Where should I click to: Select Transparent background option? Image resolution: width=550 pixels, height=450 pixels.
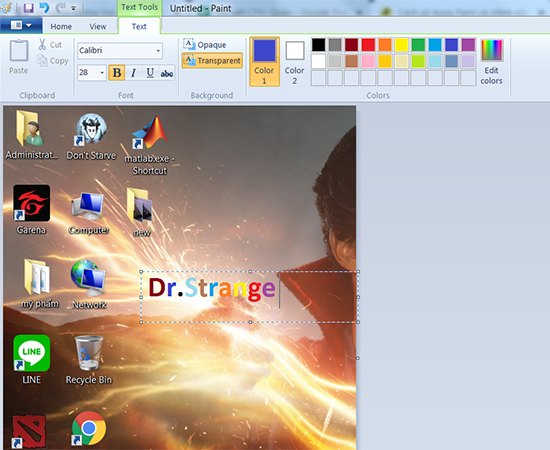point(212,60)
